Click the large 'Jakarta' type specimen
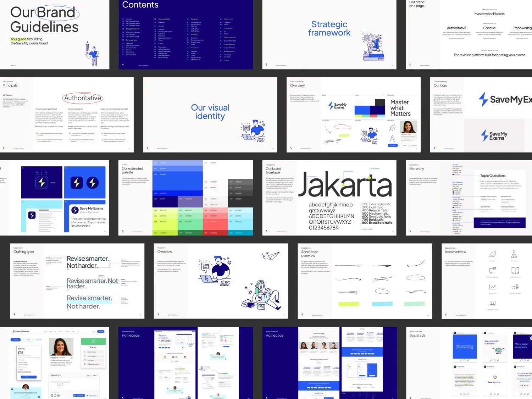Viewport: 532px width, 399px height. click(345, 184)
